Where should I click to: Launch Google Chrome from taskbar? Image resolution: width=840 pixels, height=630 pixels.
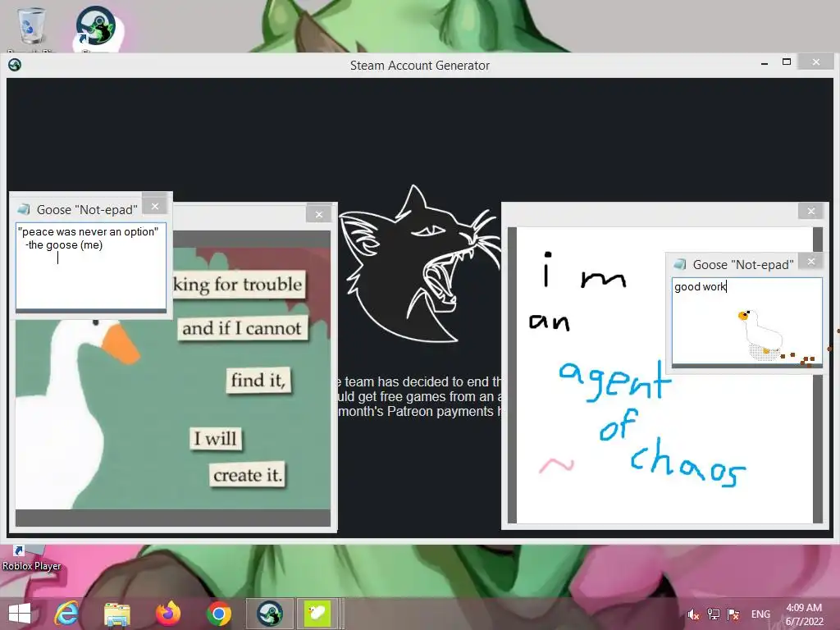coord(218,614)
